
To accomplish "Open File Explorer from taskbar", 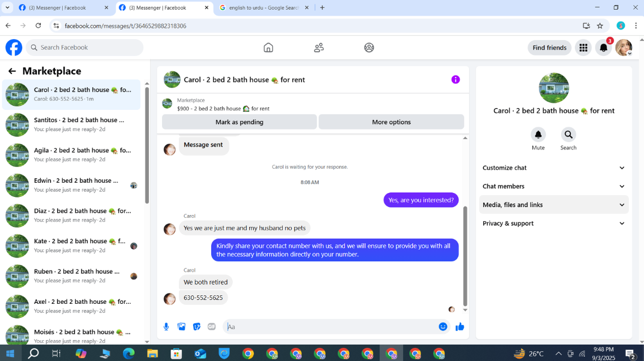I will click(x=152, y=353).
